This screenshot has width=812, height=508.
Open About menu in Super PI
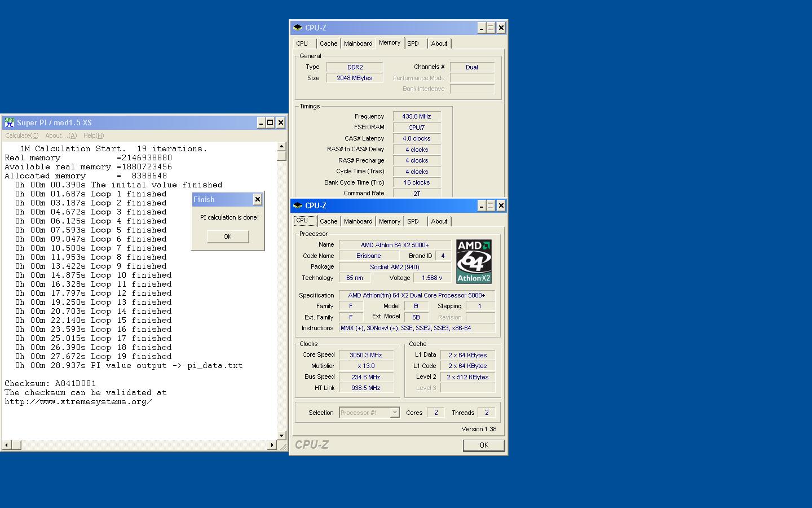click(x=61, y=135)
